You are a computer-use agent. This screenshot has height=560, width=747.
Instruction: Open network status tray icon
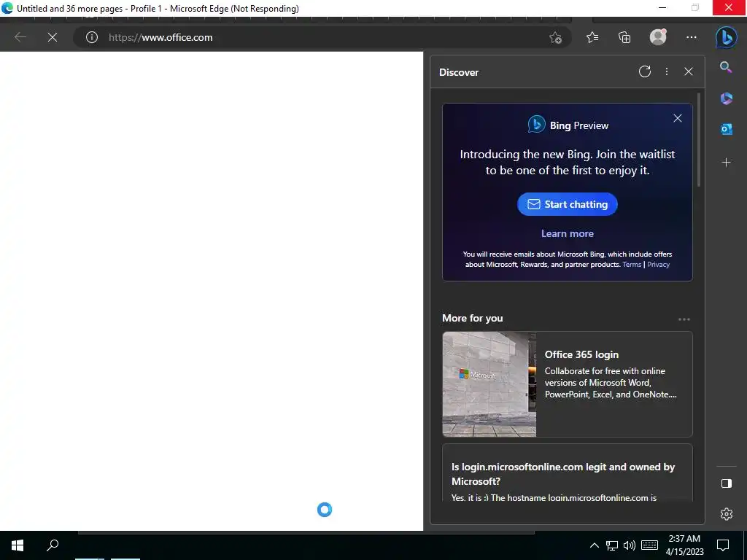point(612,545)
